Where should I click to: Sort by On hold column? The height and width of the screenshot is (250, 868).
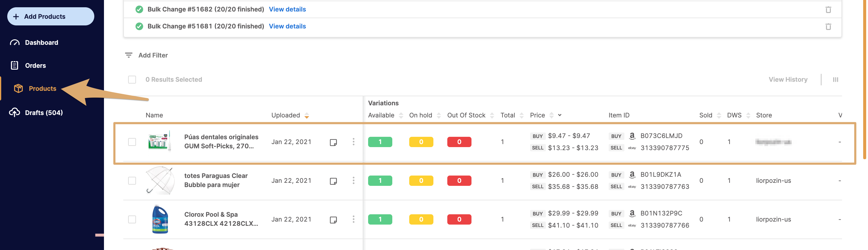438,115
